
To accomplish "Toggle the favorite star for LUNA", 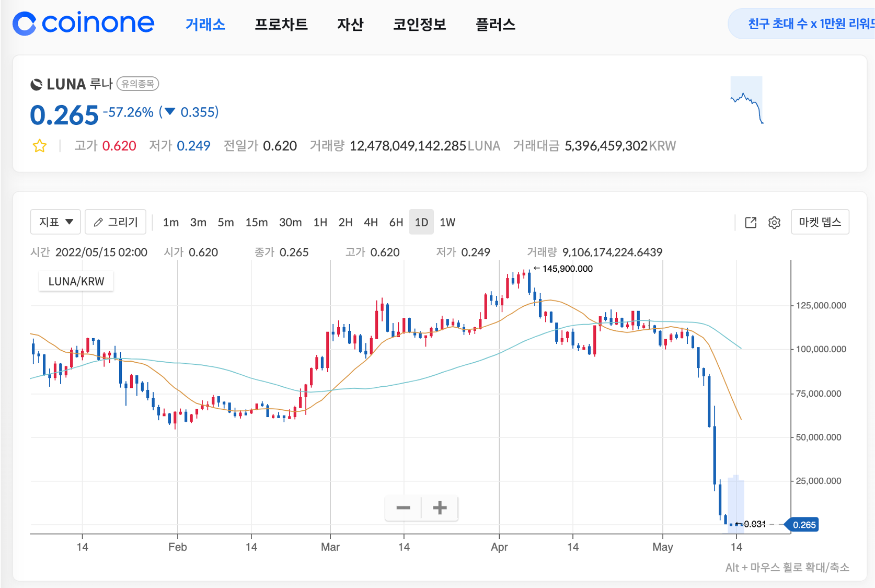I will 40,146.
